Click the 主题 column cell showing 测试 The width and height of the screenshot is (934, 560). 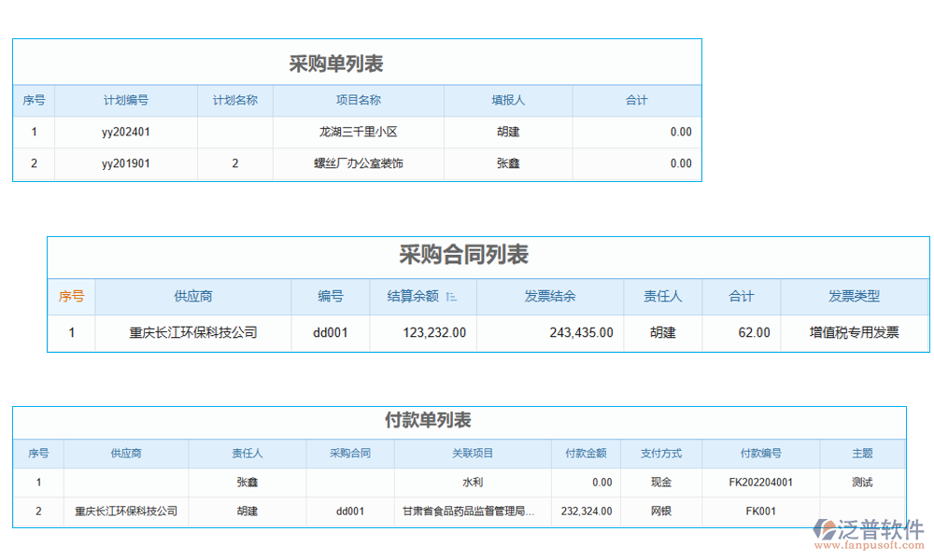(864, 483)
